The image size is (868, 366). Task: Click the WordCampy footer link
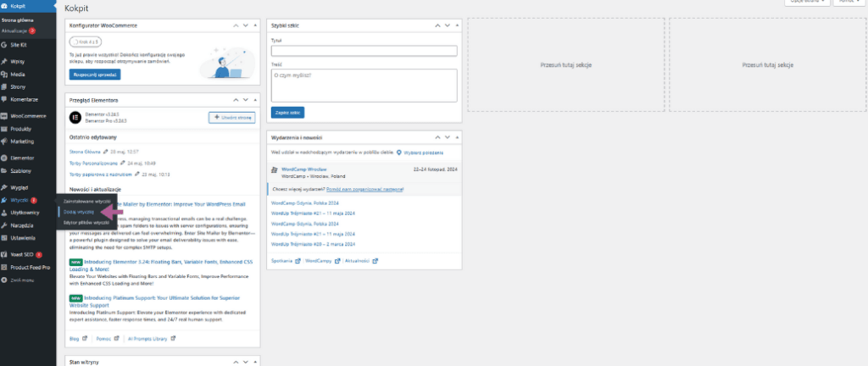click(x=317, y=260)
